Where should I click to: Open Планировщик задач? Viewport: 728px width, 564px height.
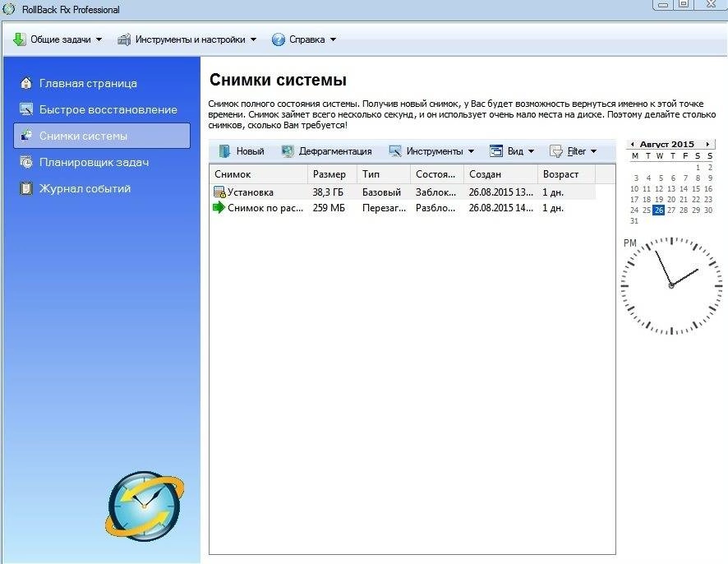[102, 162]
